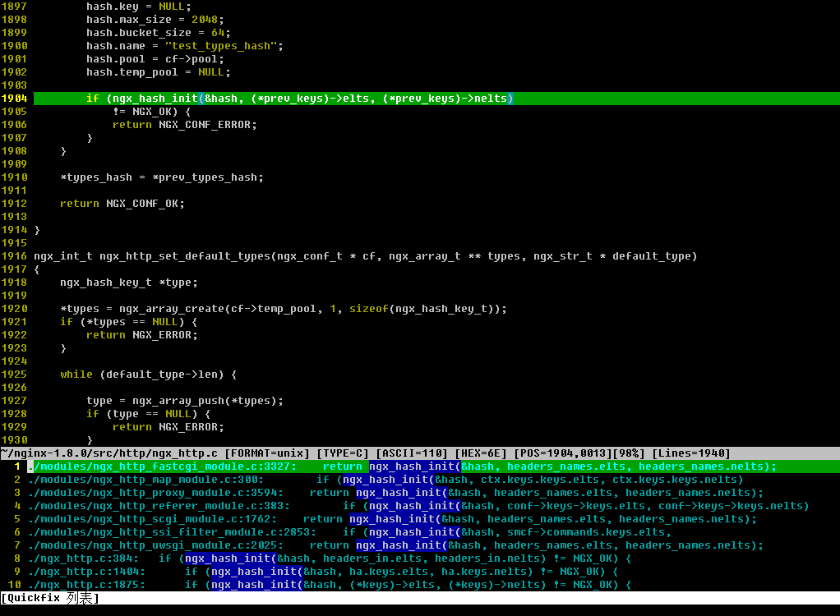Click the Quickfix list status bar label

point(49,598)
